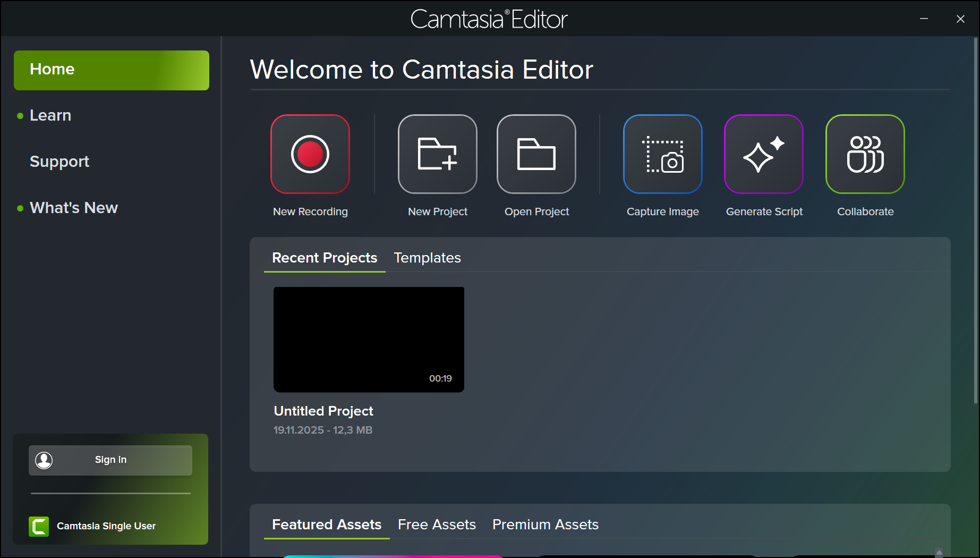Viewport: 980px width, 558px height.
Task: Click the Collaborate people icon
Action: coord(865,154)
